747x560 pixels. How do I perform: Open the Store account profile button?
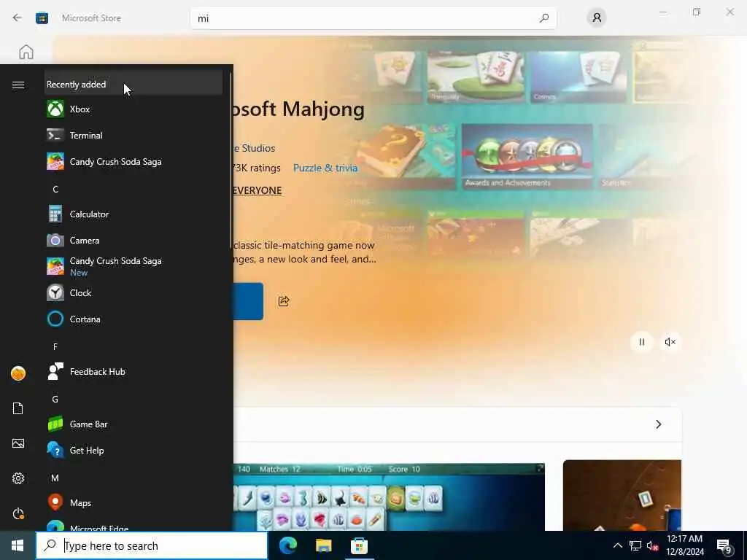(x=597, y=18)
